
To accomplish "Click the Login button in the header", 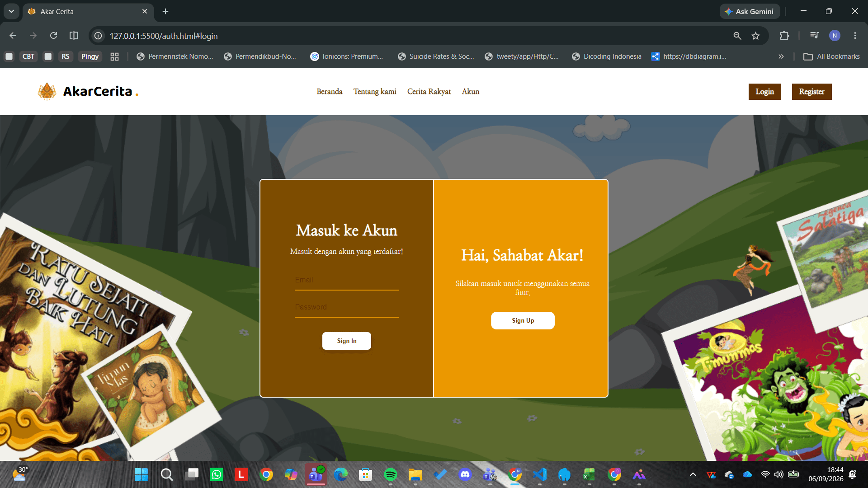I will (765, 92).
